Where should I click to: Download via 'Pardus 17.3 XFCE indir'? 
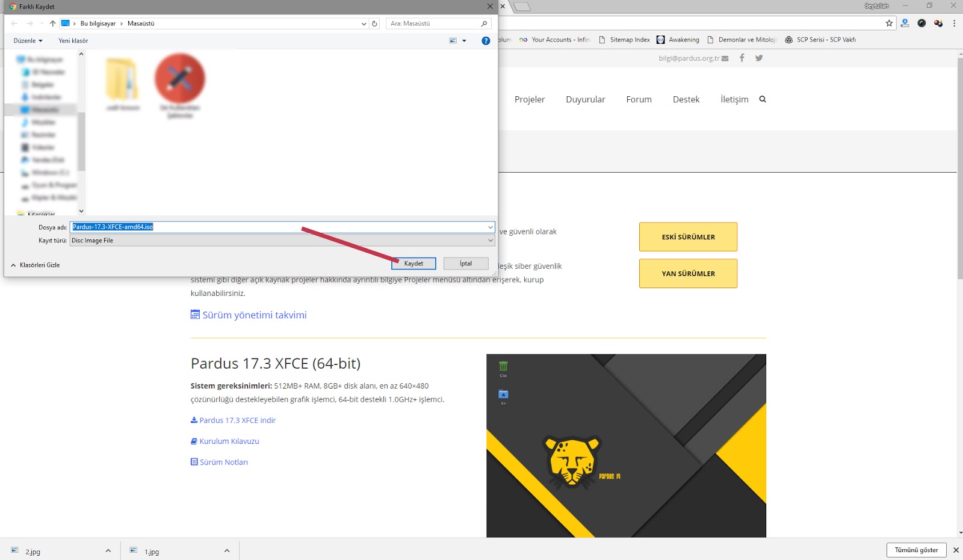(234, 420)
